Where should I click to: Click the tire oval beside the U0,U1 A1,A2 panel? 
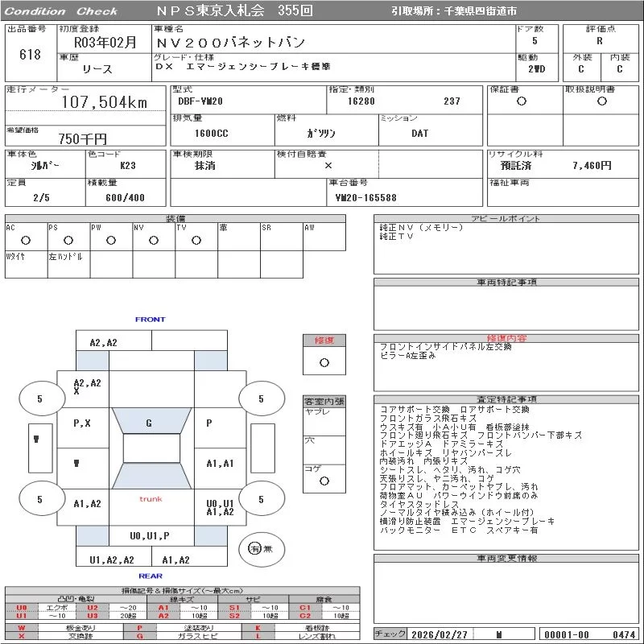[261, 500]
